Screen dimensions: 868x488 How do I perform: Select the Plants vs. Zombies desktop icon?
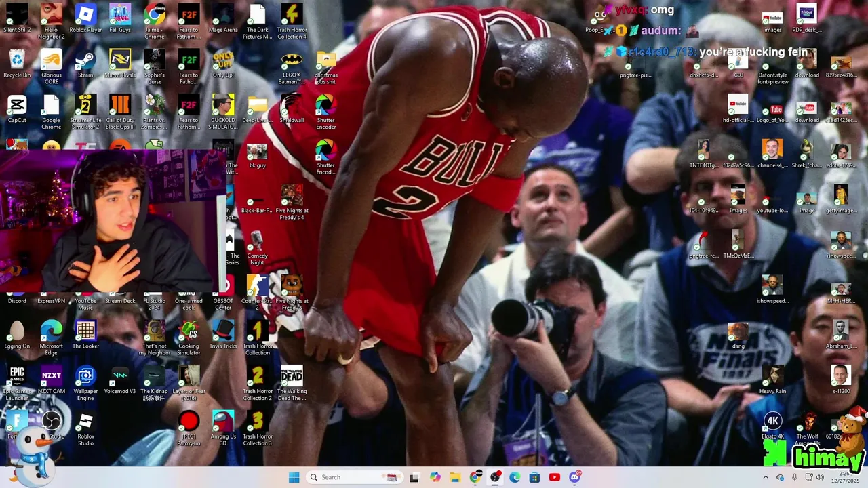(x=155, y=112)
